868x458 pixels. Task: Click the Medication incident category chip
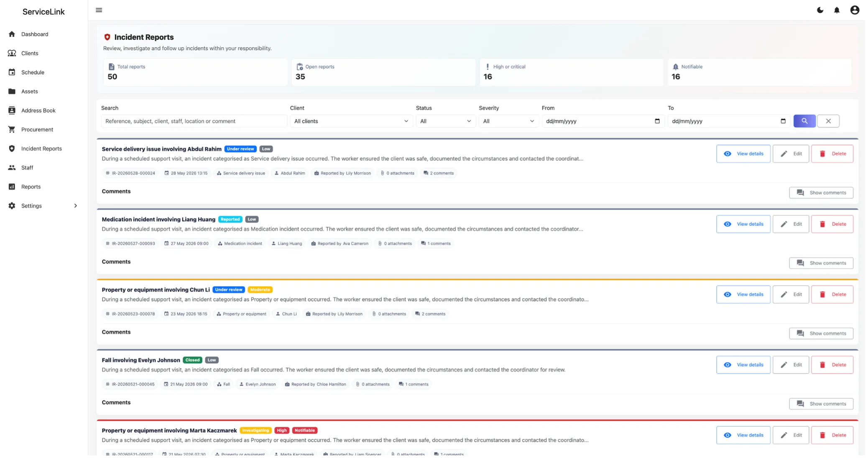click(240, 243)
